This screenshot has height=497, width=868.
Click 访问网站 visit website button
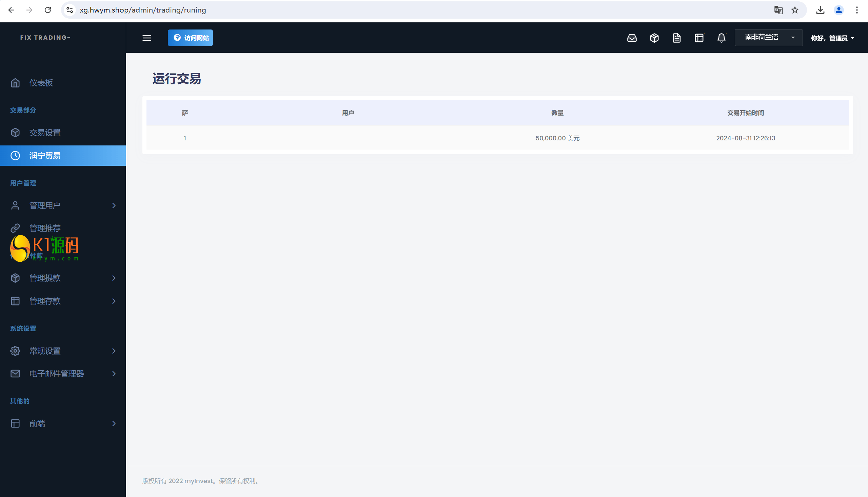190,38
